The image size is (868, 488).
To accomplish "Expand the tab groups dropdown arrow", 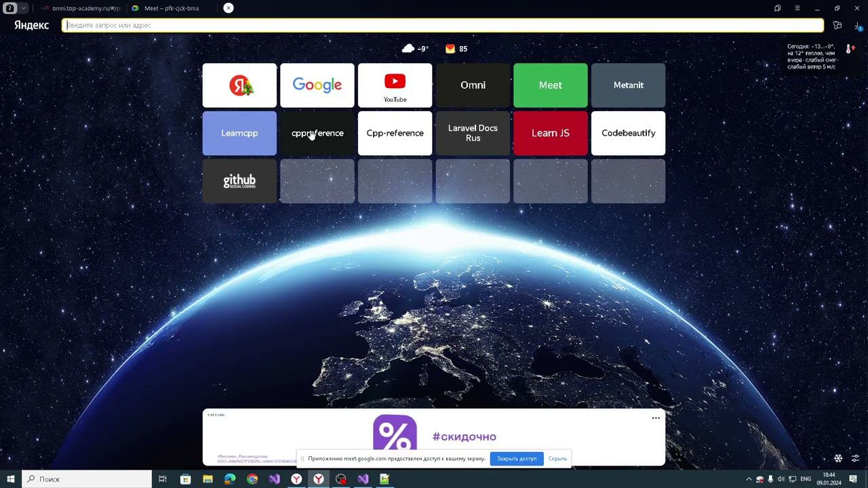I will coord(24,8).
